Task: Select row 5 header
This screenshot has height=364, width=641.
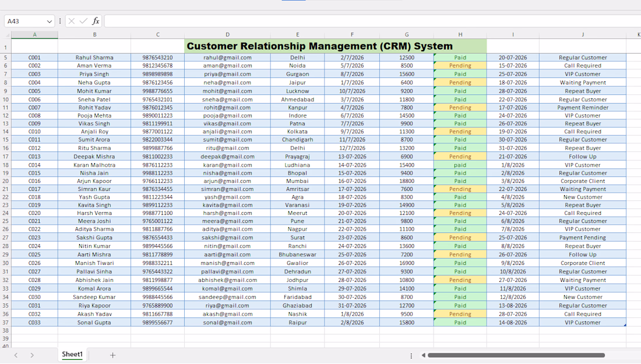Action: point(6,58)
